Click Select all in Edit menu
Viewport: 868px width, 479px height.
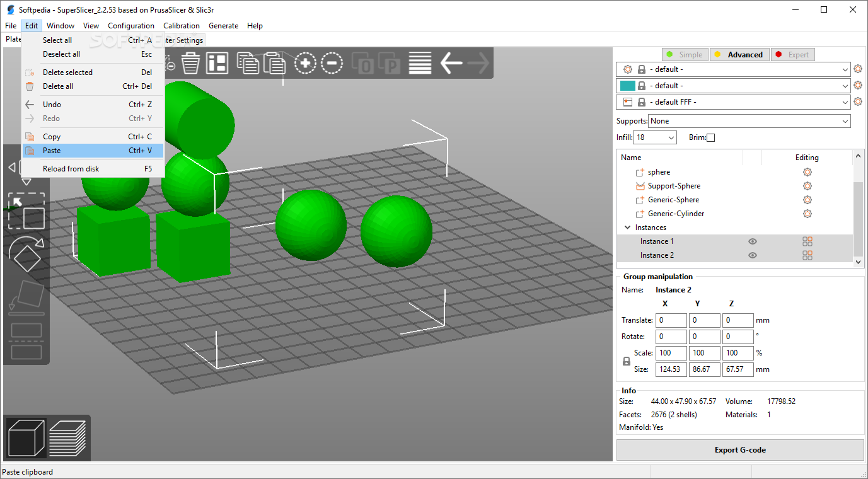(93, 40)
